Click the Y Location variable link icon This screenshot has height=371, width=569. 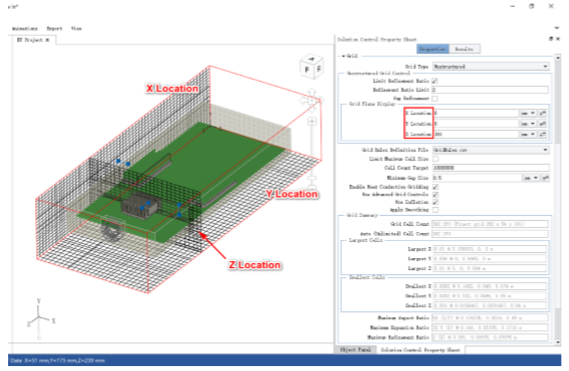(x=542, y=124)
